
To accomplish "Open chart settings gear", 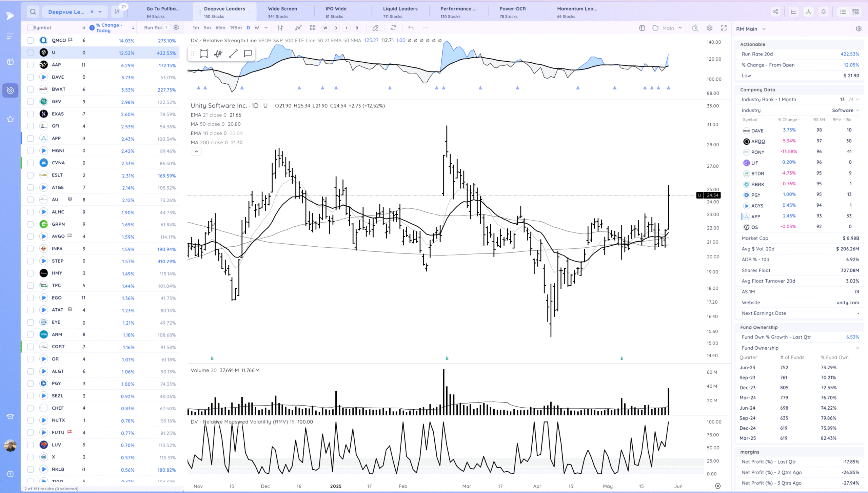I will (709, 28).
